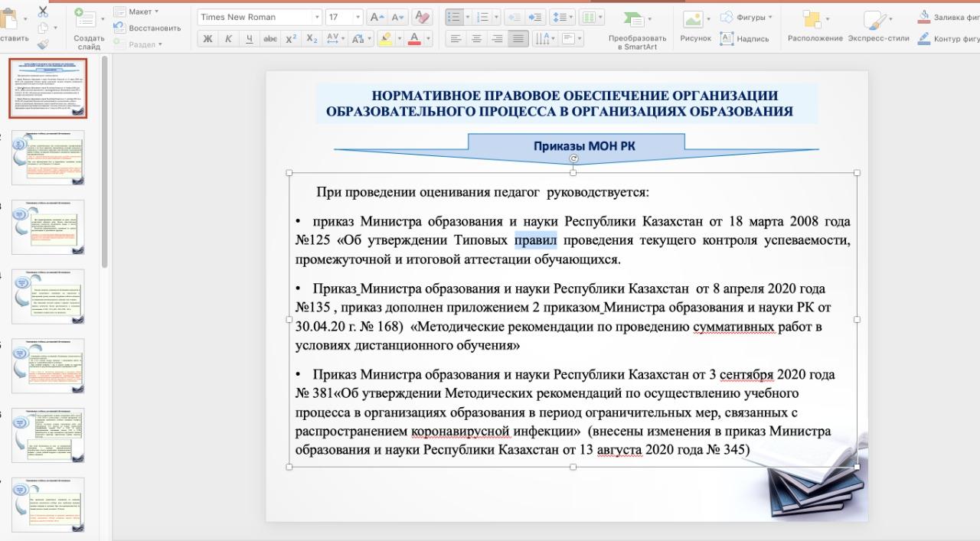Click the Increase Indent icon
The height and width of the screenshot is (541, 980).
[536, 18]
